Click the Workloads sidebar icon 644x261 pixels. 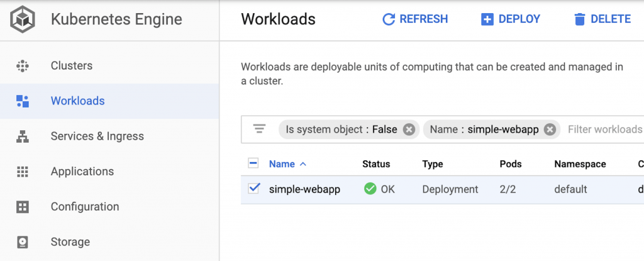click(x=22, y=101)
